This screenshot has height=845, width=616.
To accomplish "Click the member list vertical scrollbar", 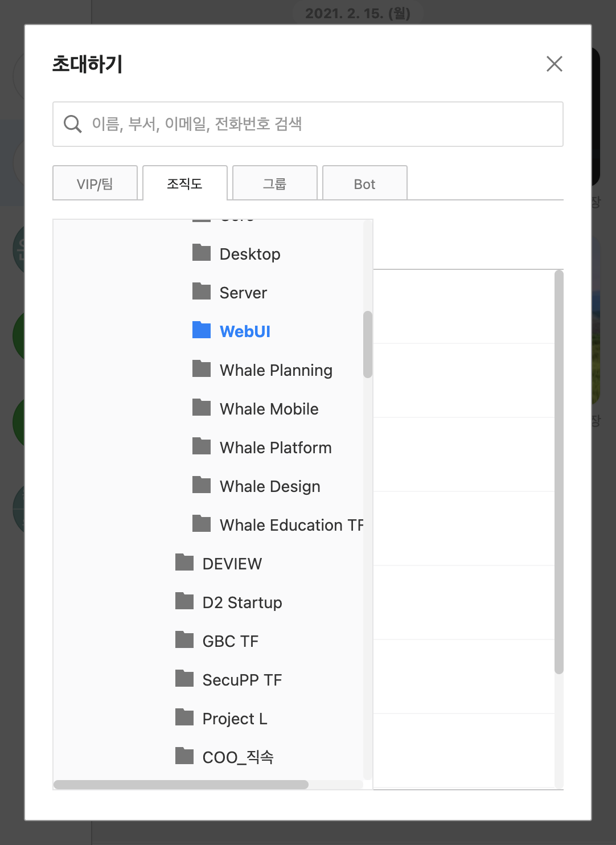I will tap(559, 472).
